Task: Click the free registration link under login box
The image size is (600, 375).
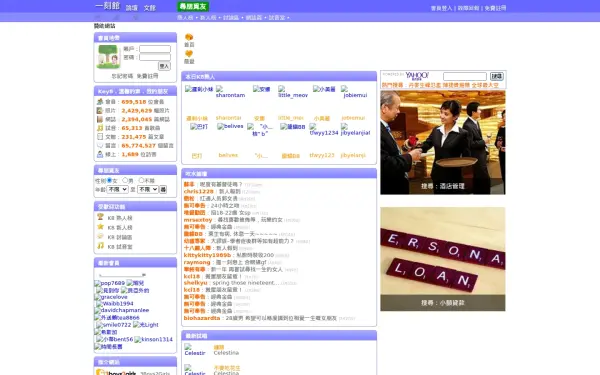Action: point(147,76)
